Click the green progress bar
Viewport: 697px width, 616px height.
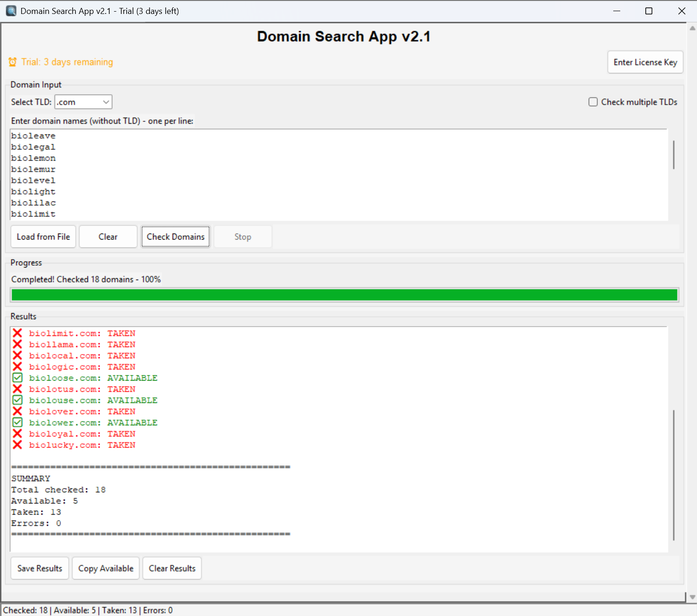(x=344, y=295)
